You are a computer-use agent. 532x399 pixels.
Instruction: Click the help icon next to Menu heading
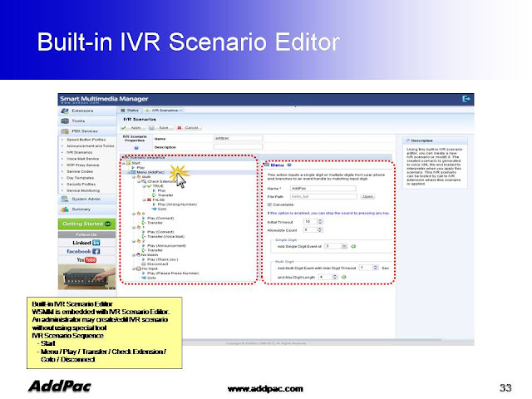[289, 165]
